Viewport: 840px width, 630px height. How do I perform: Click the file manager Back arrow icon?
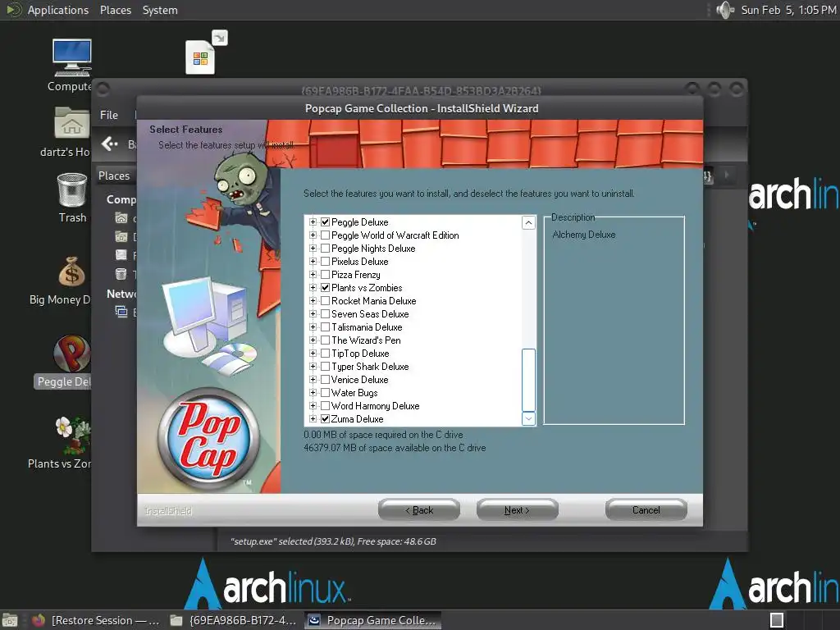point(110,144)
